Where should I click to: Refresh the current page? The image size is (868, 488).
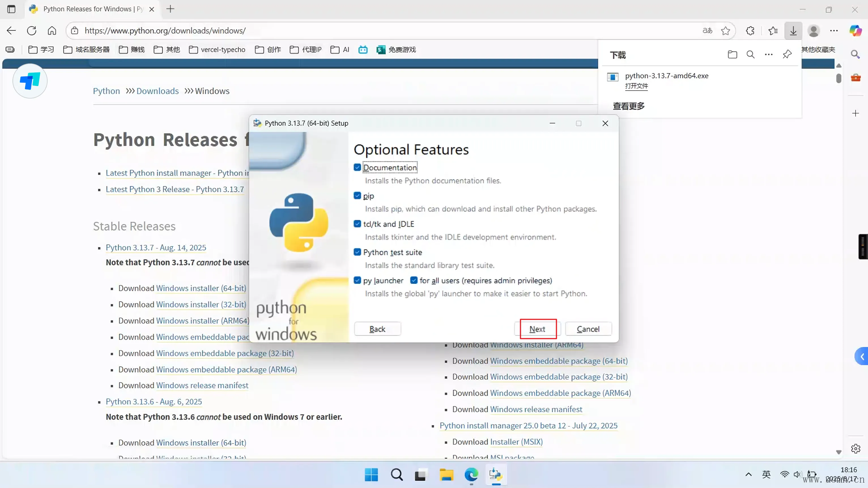pos(32,31)
